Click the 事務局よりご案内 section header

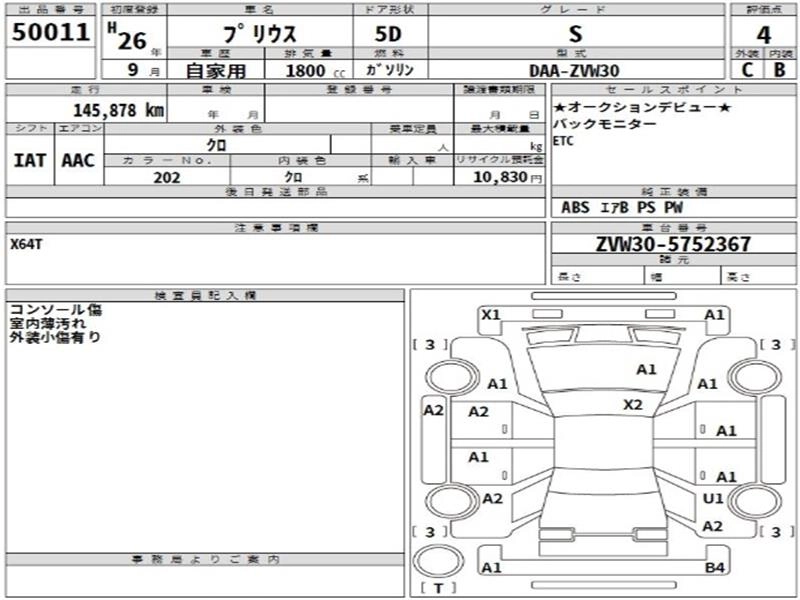click(205, 560)
